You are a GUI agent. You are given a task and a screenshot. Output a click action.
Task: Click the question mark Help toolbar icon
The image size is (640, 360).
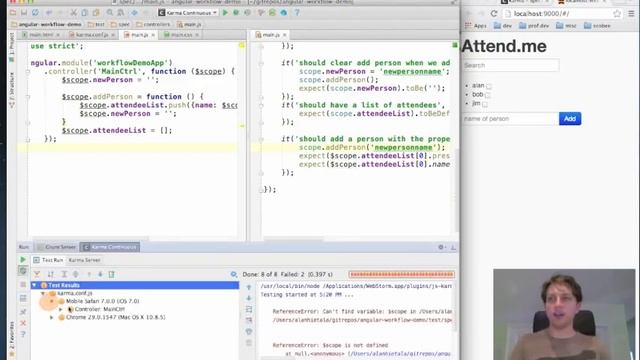point(297,13)
